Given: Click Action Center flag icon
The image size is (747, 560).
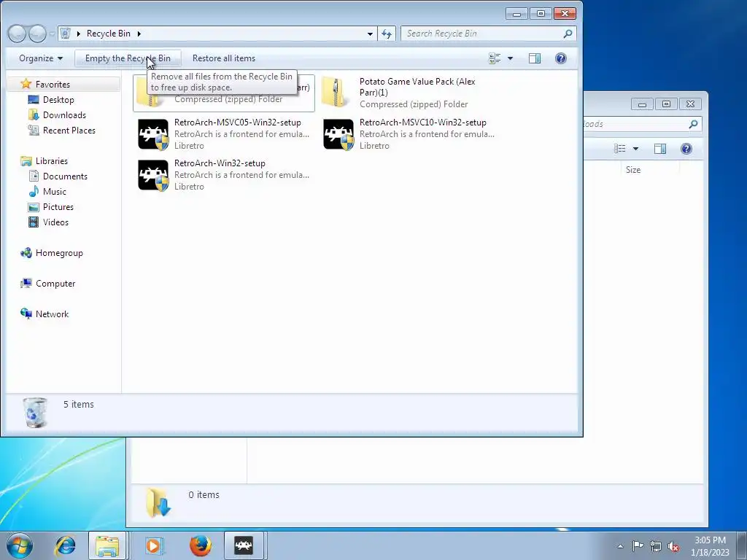Looking at the screenshot, I should tap(638, 545).
